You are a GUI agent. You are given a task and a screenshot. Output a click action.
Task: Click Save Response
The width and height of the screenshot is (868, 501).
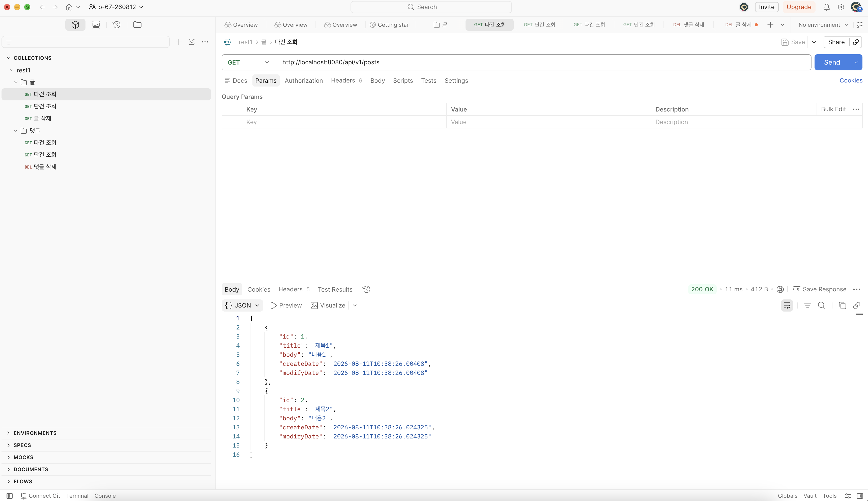[x=820, y=289]
